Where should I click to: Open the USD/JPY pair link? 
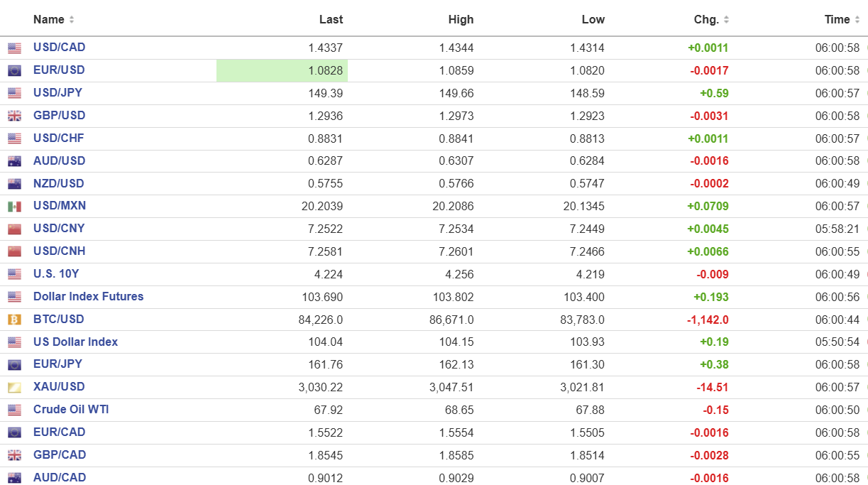pos(57,92)
